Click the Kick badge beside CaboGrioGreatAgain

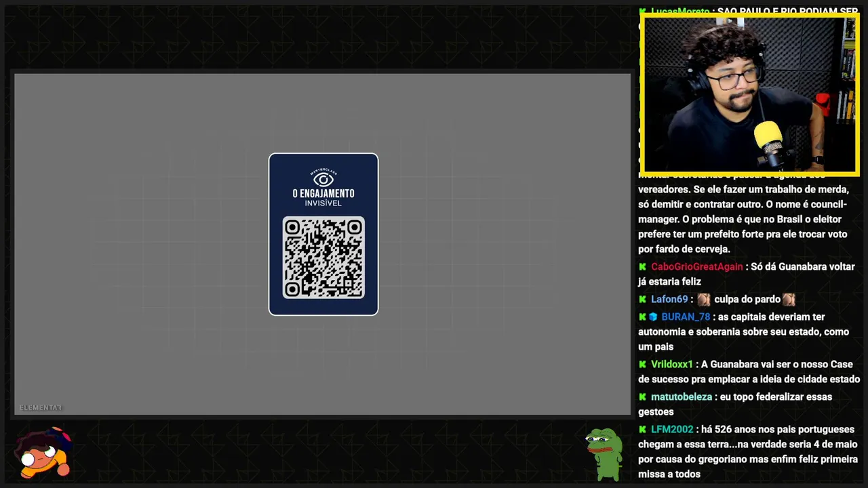tap(642, 267)
